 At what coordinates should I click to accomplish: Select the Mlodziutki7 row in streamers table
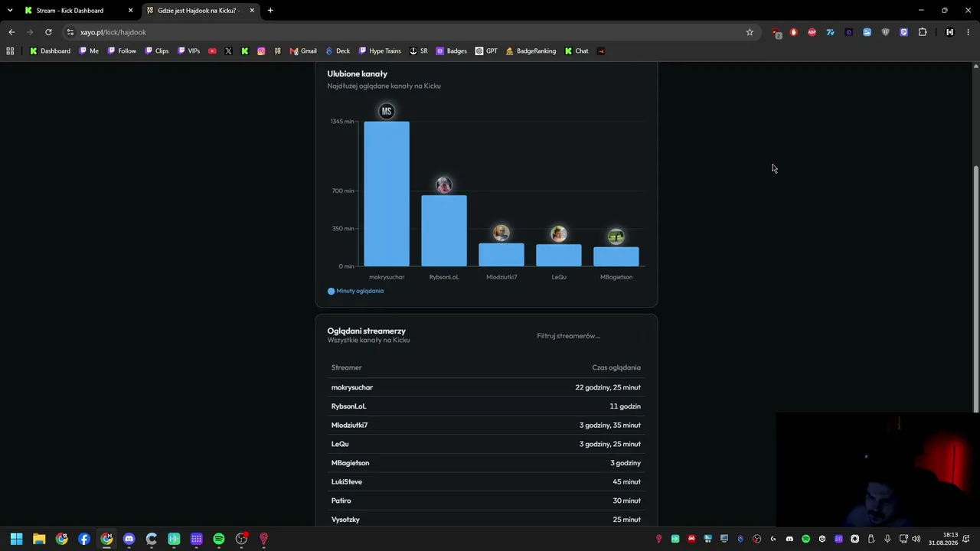pos(486,425)
